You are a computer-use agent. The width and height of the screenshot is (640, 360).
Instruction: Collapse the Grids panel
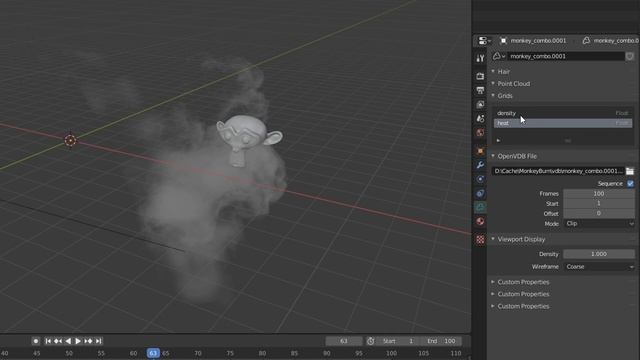pos(493,96)
